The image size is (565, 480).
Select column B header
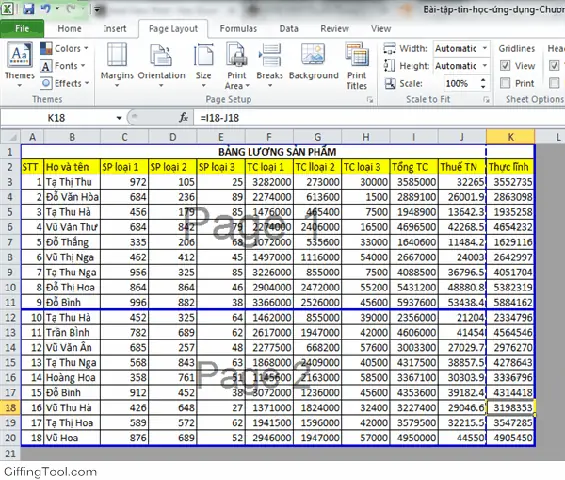point(72,137)
